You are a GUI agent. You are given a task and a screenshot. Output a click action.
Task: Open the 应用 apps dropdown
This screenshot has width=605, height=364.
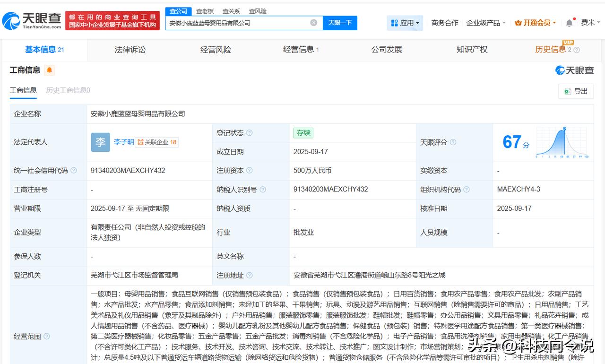point(405,23)
